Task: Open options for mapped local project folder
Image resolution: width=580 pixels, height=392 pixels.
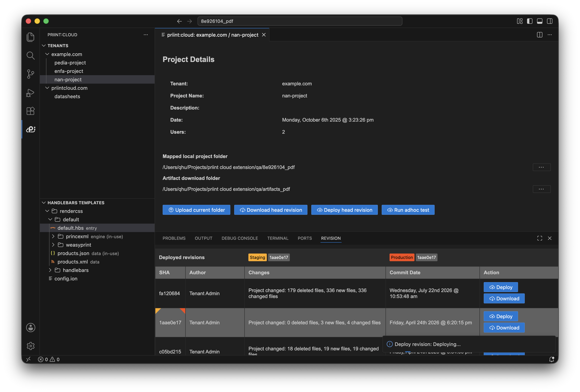Action: 542,167
